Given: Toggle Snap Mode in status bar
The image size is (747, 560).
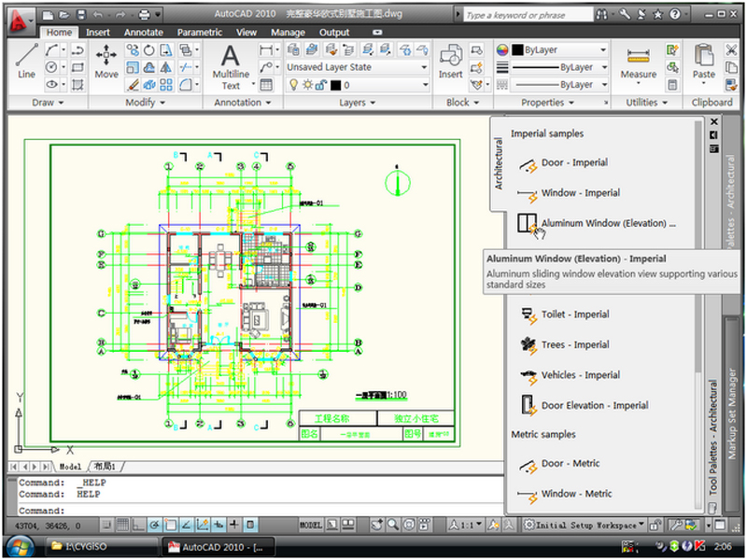Looking at the screenshot, I should pos(107,525).
